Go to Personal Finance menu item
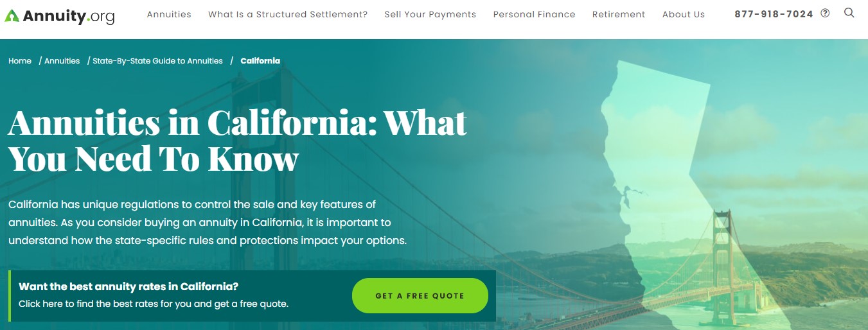868x330 pixels. [x=534, y=14]
